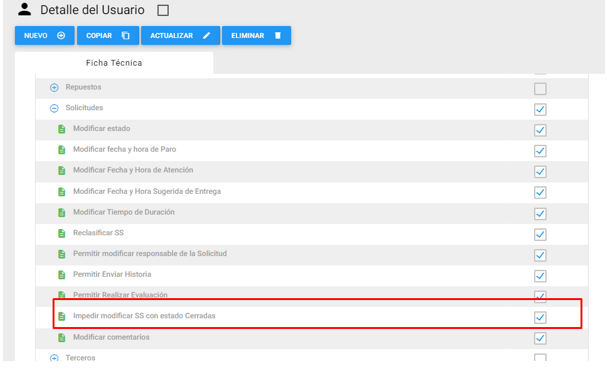Expand the Repuestos tree node
607x377 pixels.
coord(54,87)
